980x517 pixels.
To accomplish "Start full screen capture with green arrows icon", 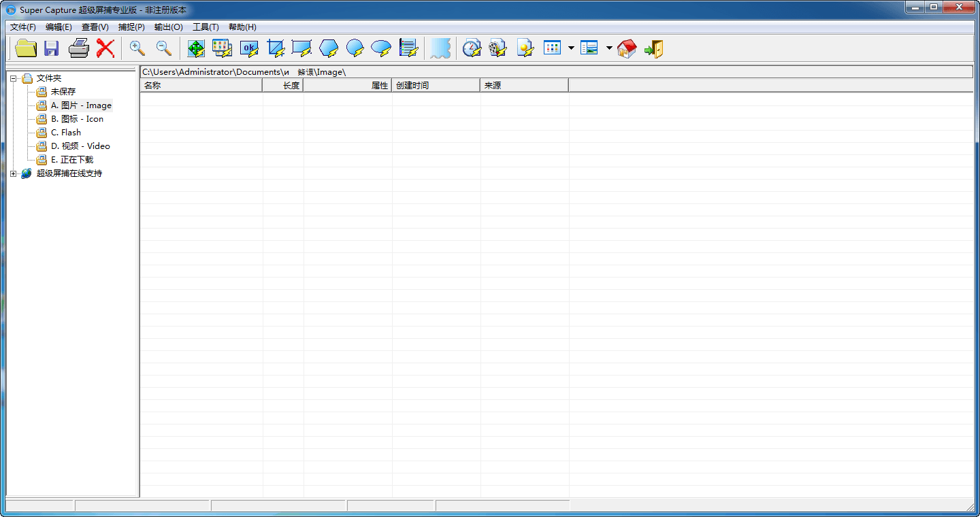I will click(196, 48).
